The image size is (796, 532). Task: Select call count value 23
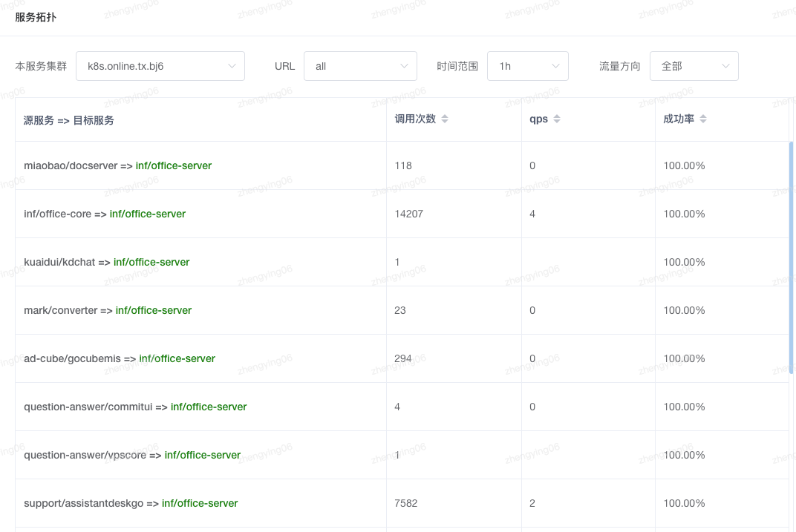tap(400, 310)
